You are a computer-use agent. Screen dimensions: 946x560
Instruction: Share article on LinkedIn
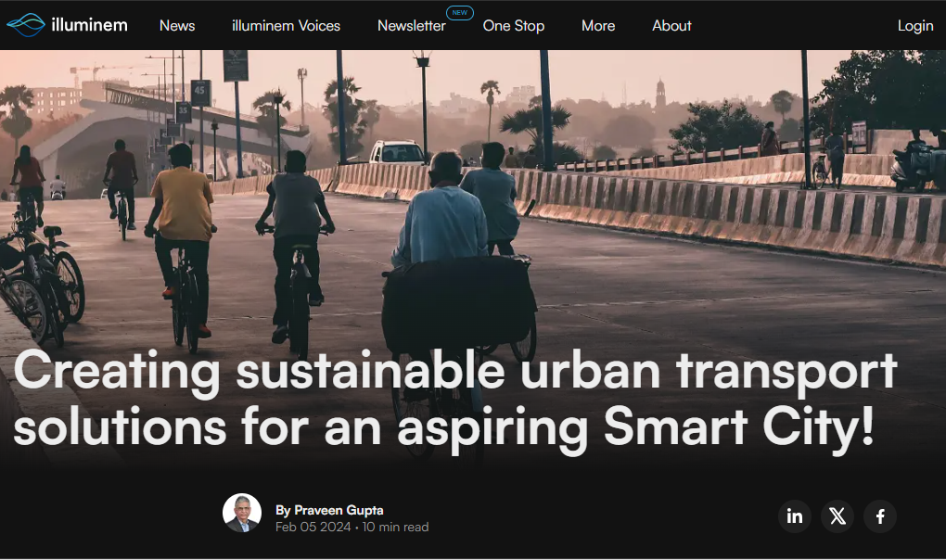point(795,516)
